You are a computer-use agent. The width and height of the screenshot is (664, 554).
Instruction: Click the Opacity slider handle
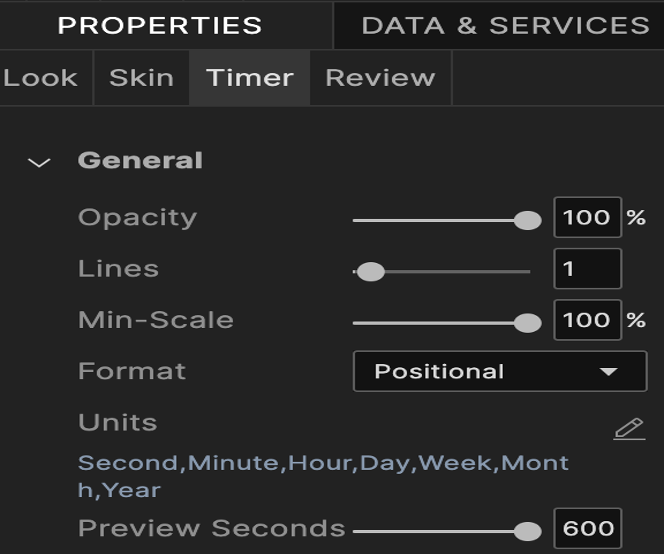click(527, 220)
